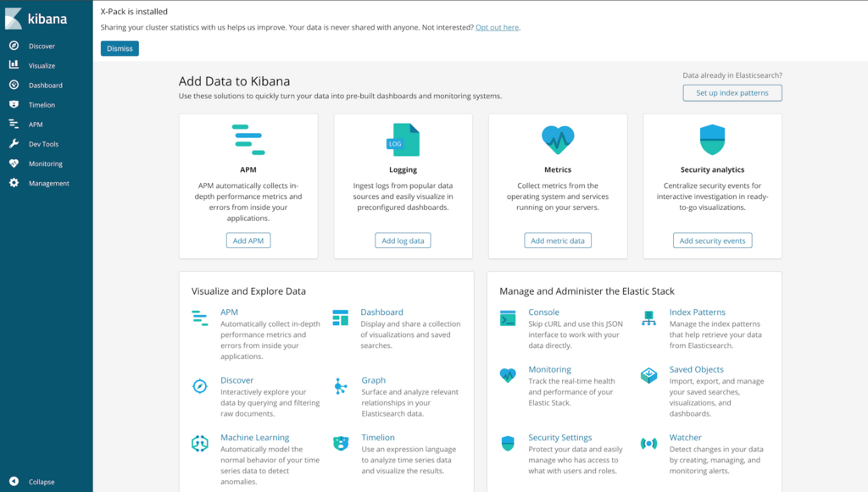Image resolution: width=868 pixels, height=492 pixels.
Task: Open the Monitoring link in Manage section
Action: click(549, 369)
